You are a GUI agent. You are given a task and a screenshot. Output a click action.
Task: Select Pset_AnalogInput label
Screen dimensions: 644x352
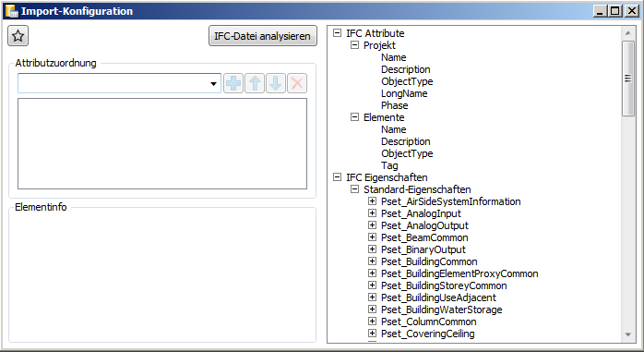coord(421,213)
